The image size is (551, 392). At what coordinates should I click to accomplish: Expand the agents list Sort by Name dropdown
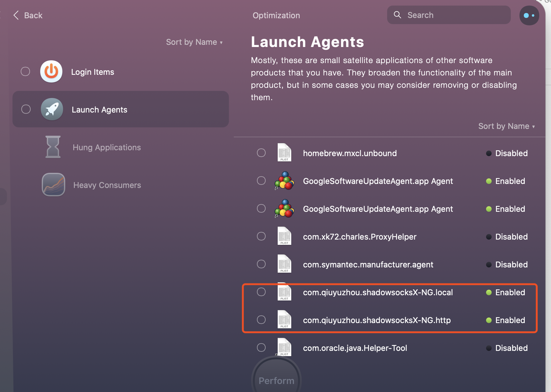point(506,126)
